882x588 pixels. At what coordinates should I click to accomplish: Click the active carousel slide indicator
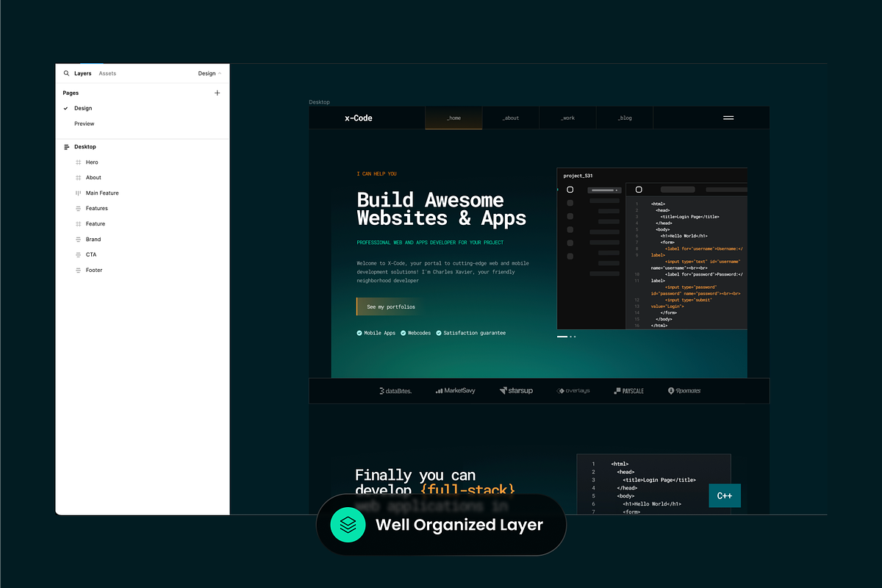pyautogui.click(x=562, y=337)
